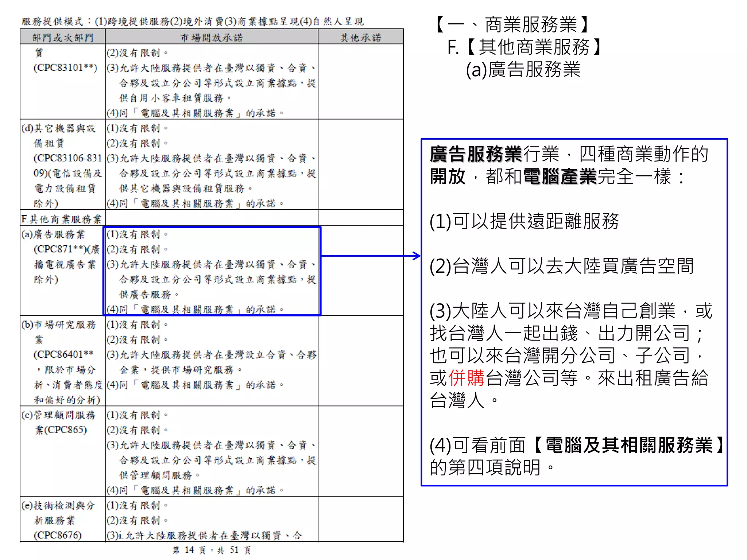Click the code (CPC83106-831

(67, 158)
